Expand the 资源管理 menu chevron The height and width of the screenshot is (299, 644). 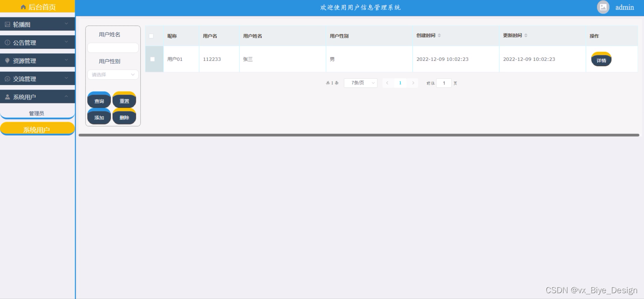66,60
